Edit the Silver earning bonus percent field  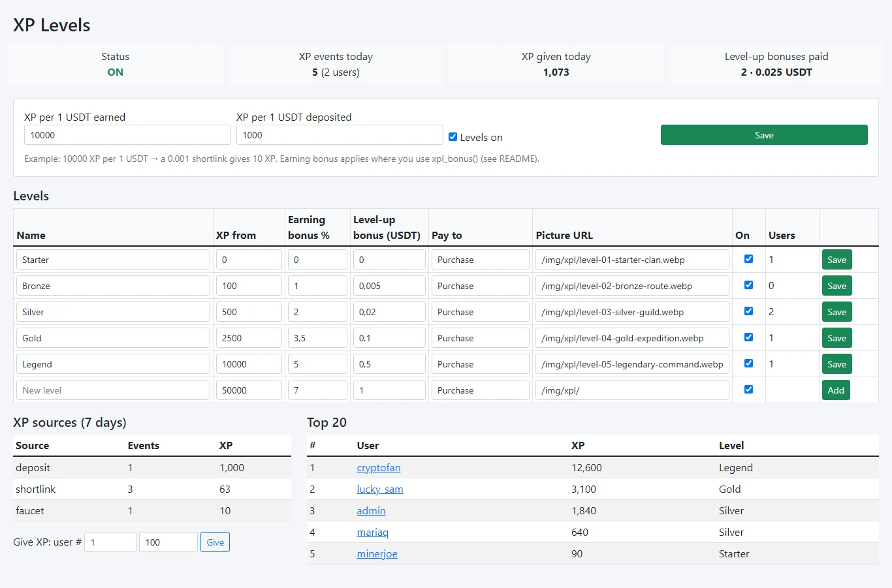point(317,312)
